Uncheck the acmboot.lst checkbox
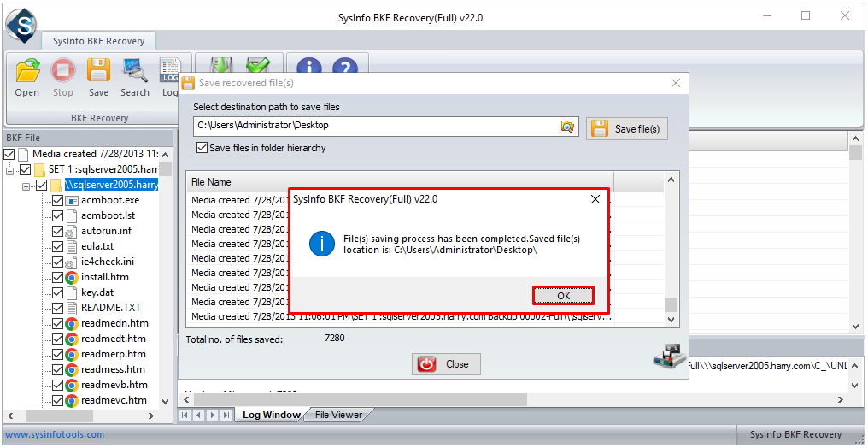 click(57, 216)
